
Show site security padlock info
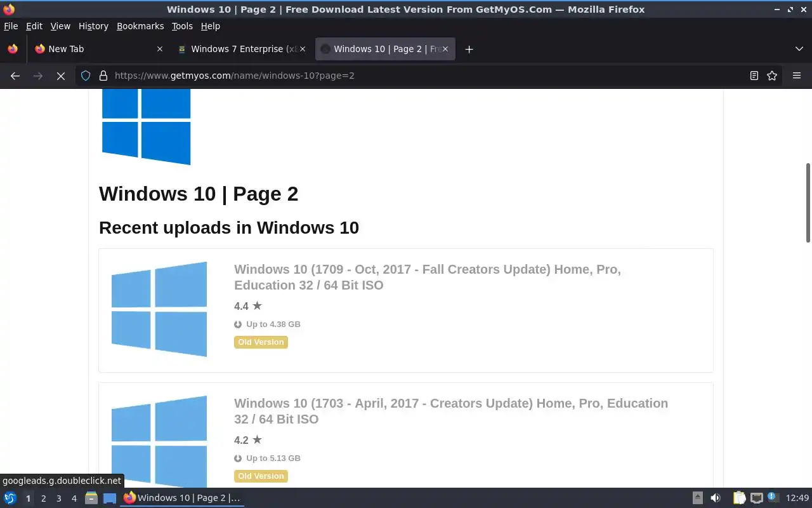tap(103, 76)
